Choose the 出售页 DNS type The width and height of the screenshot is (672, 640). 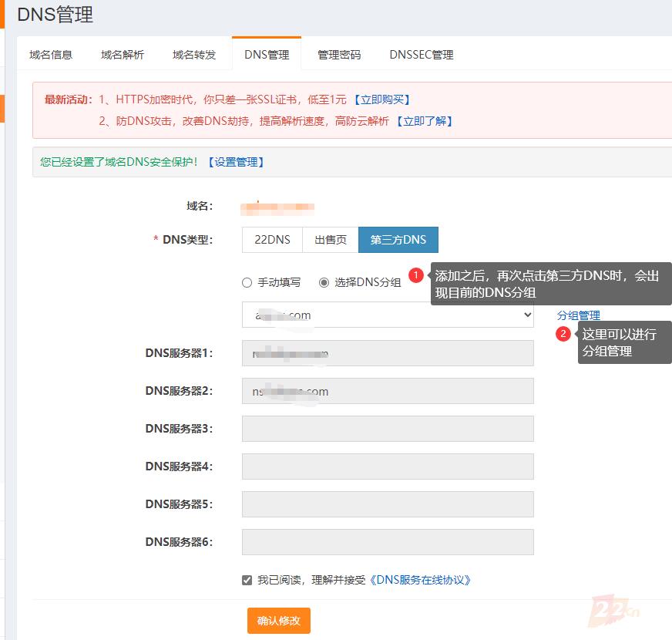(330, 240)
